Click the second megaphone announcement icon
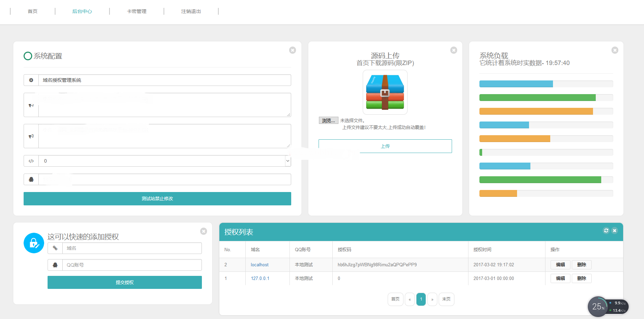The height and width of the screenshot is (319, 644). pyautogui.click(x=31, y=136)
